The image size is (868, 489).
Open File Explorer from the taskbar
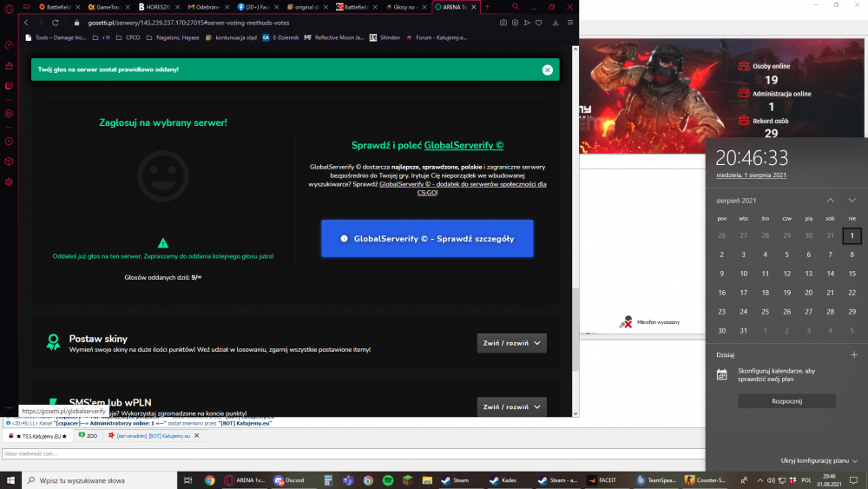pyautogui.click(x=427, y=480)
